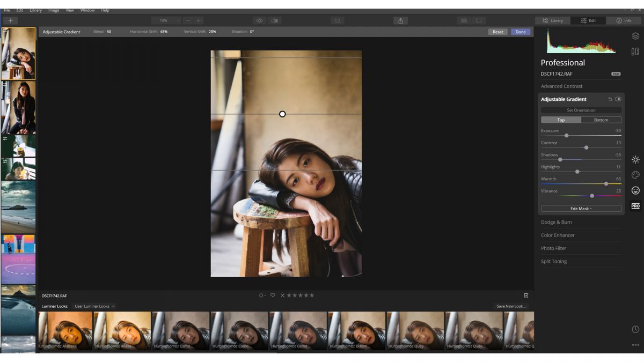Mark photo as favorite heart icon
644x362 pixels.
click(273, 295)
